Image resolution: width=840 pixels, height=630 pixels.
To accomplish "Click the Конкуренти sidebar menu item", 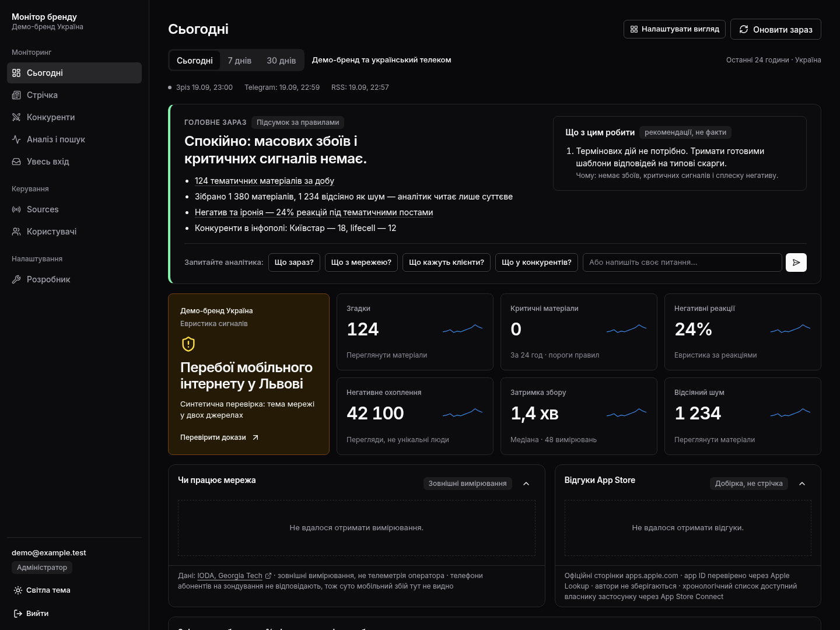I will (74, 117).
